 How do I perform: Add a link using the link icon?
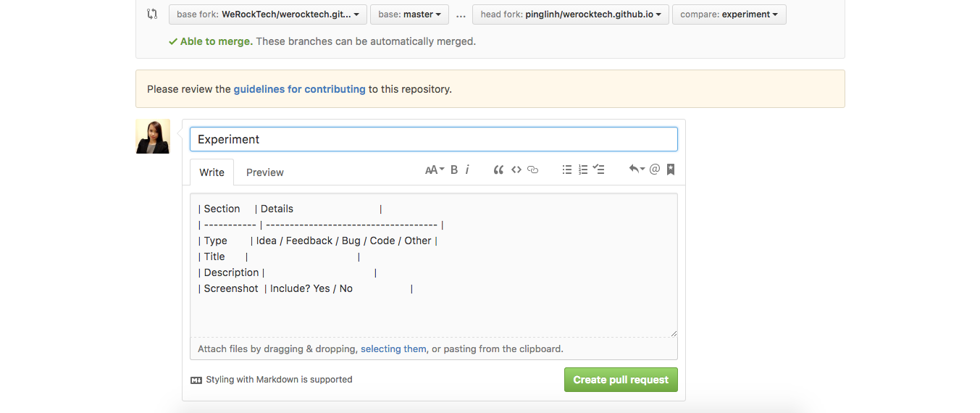pos(533,170)
